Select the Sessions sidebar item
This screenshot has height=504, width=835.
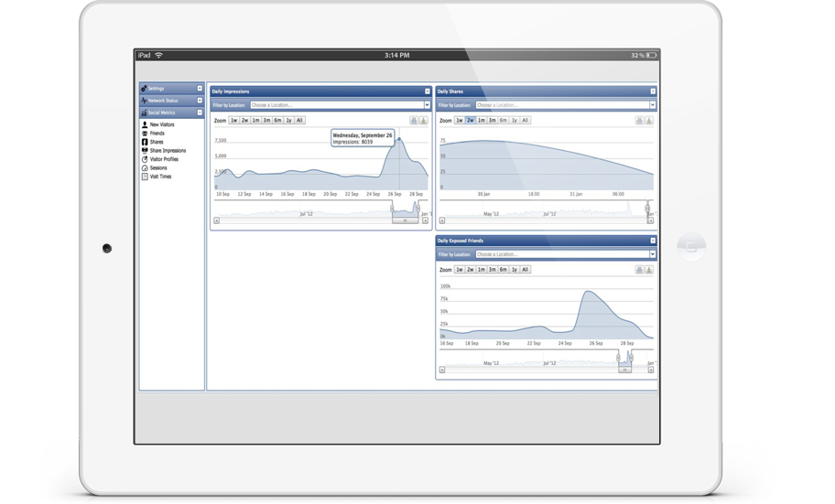[x=158, y=168]
